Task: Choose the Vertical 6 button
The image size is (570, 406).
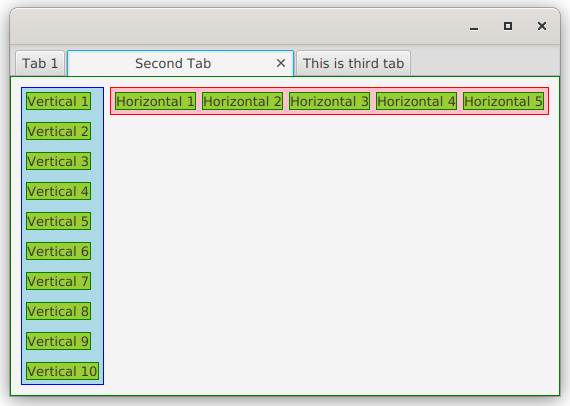Action: [58, 251]
